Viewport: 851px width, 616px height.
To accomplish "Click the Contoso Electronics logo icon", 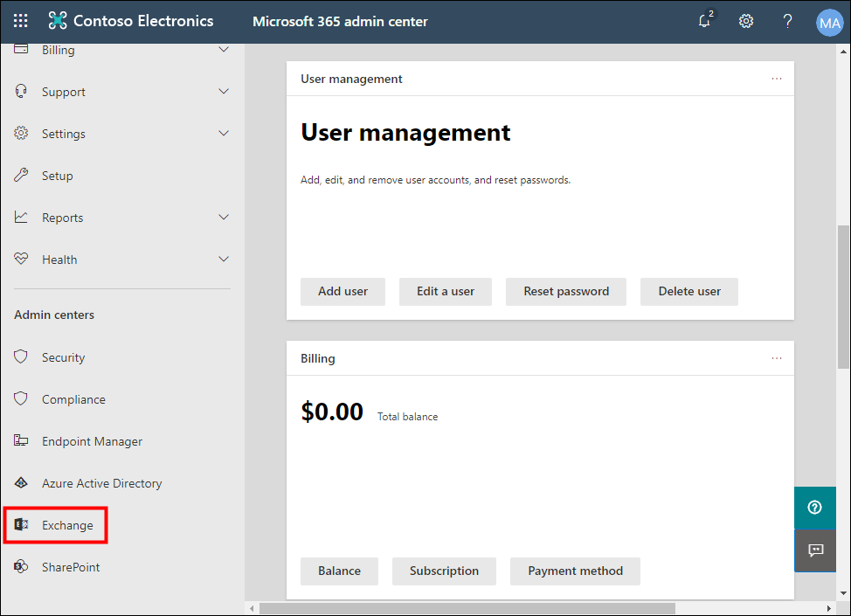I will pos(58,21).
